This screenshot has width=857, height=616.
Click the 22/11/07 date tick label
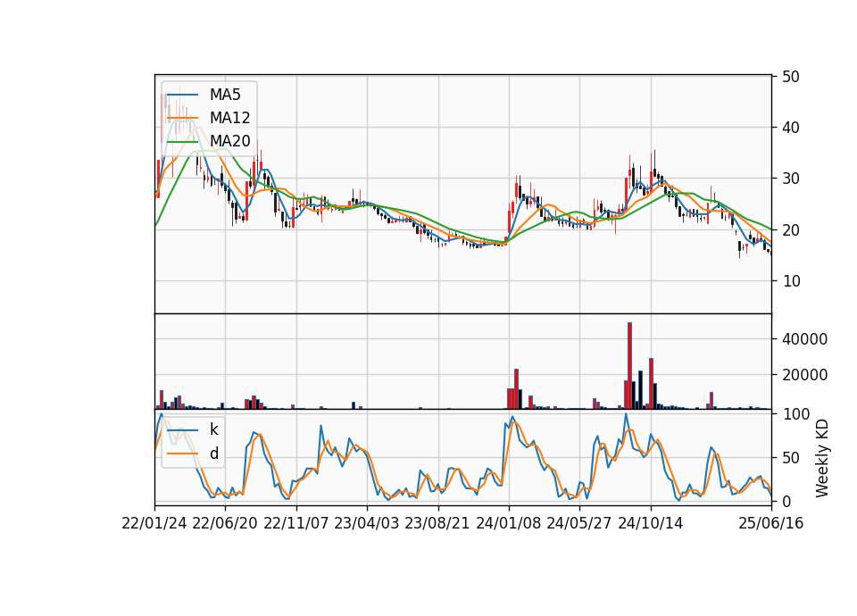296,523
